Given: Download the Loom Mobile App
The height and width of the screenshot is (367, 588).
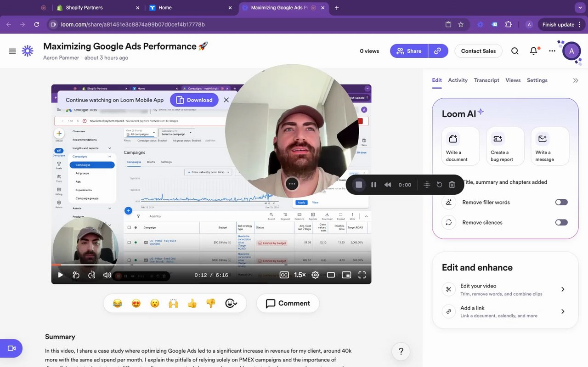Looking at the screenshot, I should point(194,100).
